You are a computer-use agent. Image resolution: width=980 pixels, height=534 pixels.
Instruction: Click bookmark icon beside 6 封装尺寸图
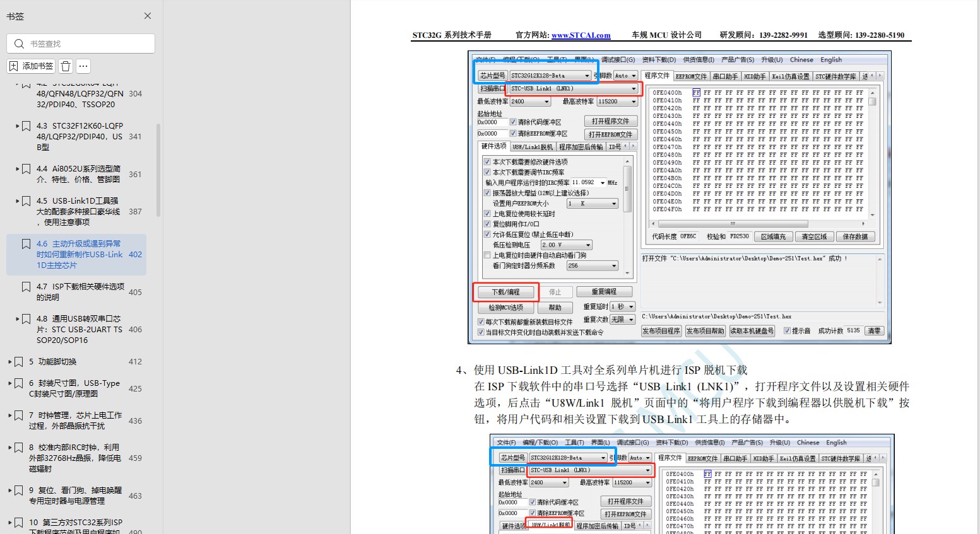pos(18,383)
